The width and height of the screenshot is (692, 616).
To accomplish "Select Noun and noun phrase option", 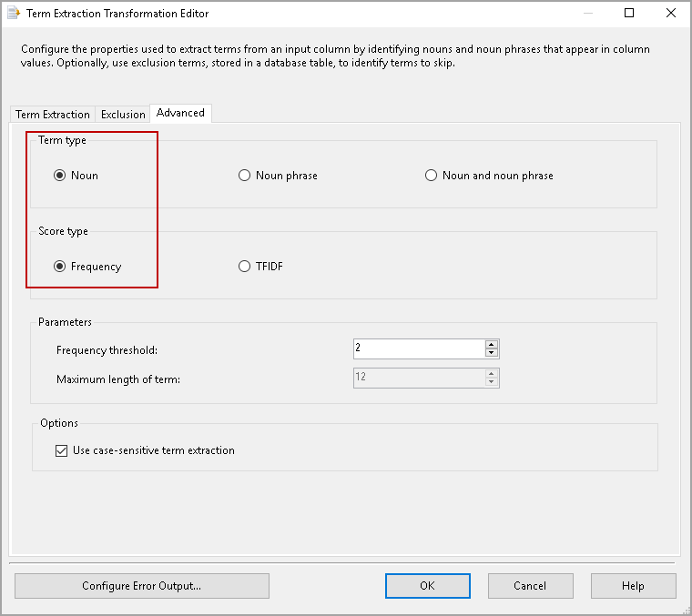I will click(x=431, y=176).
